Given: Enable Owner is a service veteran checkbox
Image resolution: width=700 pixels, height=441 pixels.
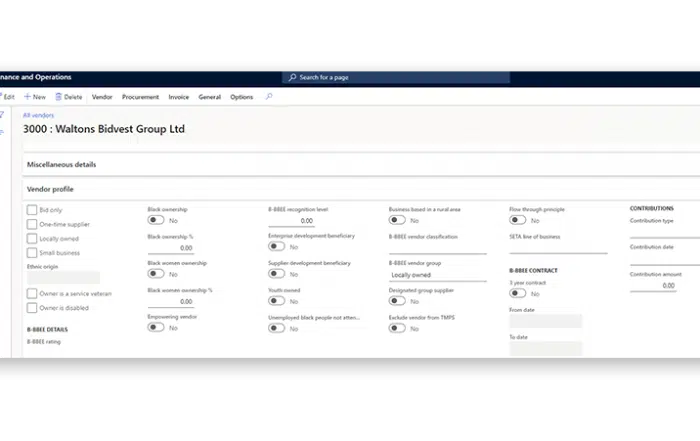Looking at the screenshot, I should 32,293.
